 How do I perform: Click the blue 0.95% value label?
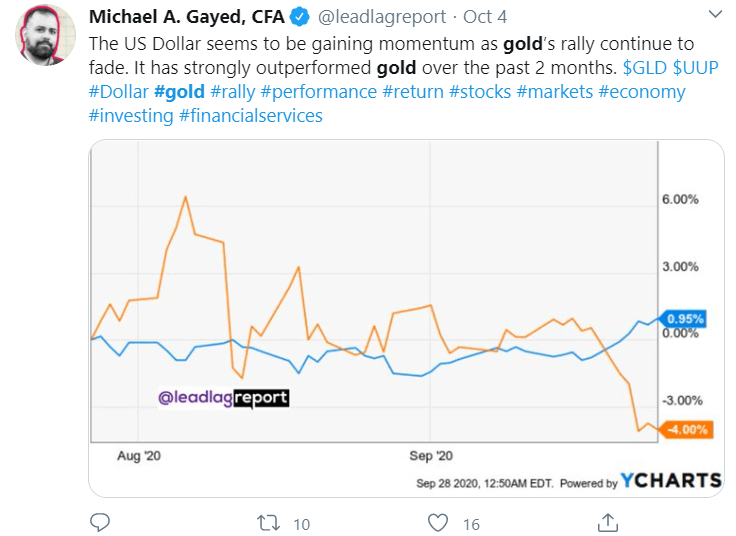[x=688, y=319]
